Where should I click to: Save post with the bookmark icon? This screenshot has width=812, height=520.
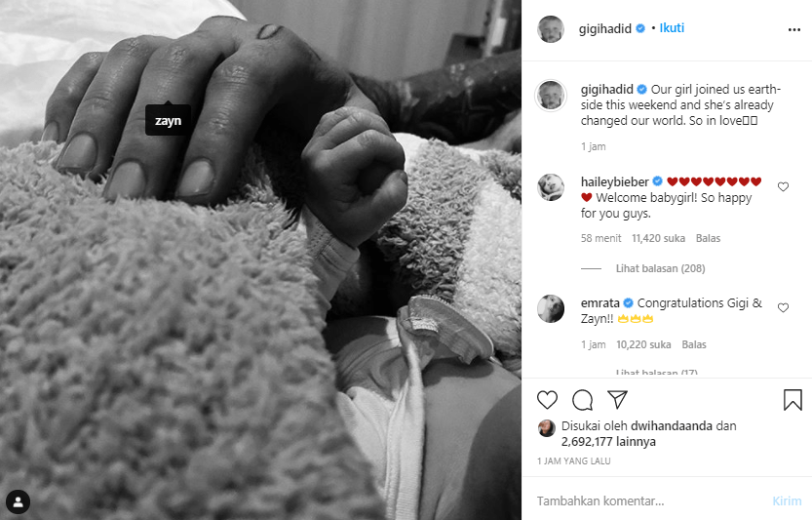point(793,400)
